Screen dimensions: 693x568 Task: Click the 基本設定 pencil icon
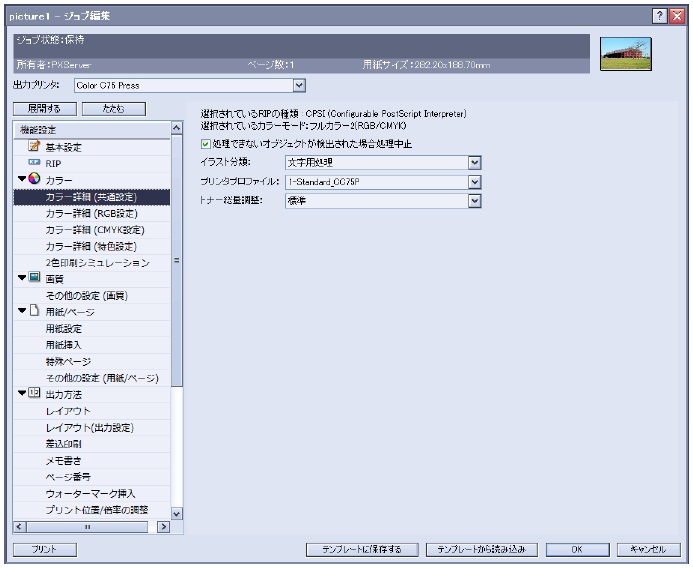(33, 146)
